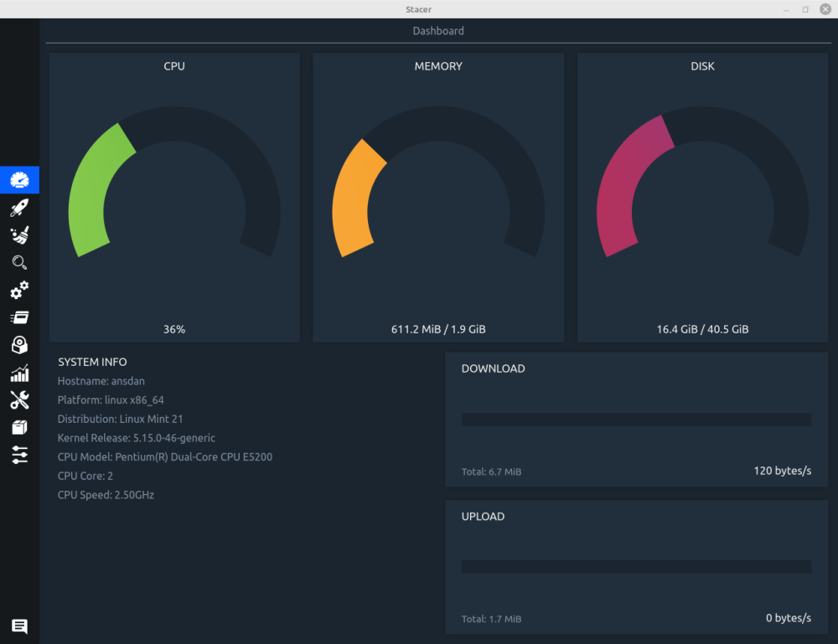Click the Upload speed progress bar

(x=636, y=567)
